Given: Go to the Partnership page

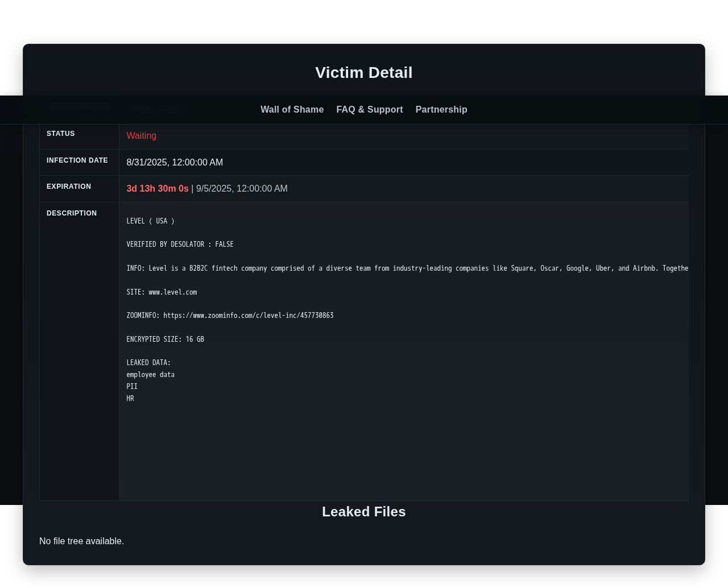Looking at the screenshot, I should pos(441,110).
